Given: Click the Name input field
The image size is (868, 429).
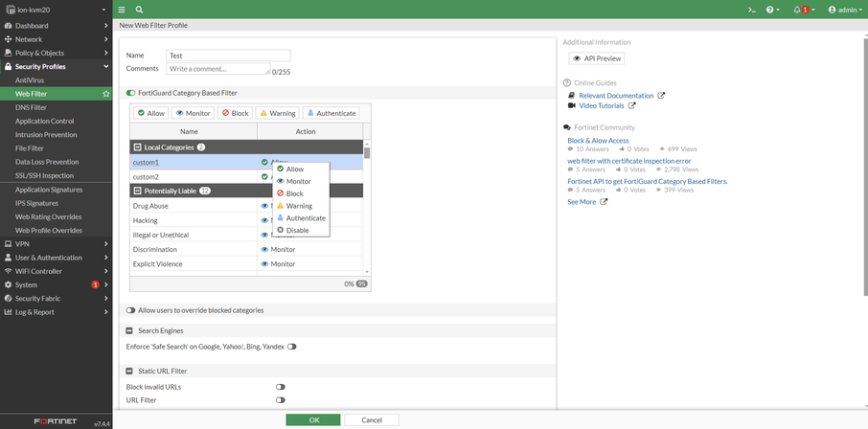Looking at the screenshot, I should point(228,56).
